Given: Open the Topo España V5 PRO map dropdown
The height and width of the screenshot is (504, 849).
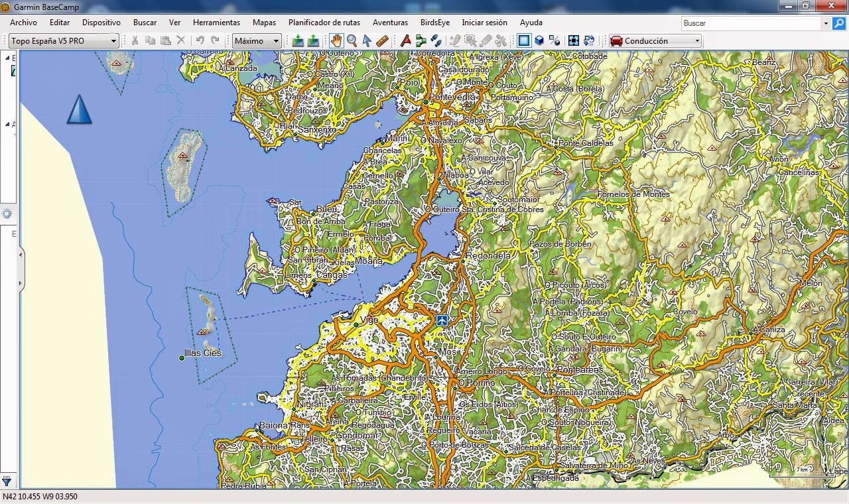Looking at the screenshot, I should pos(64,40).
